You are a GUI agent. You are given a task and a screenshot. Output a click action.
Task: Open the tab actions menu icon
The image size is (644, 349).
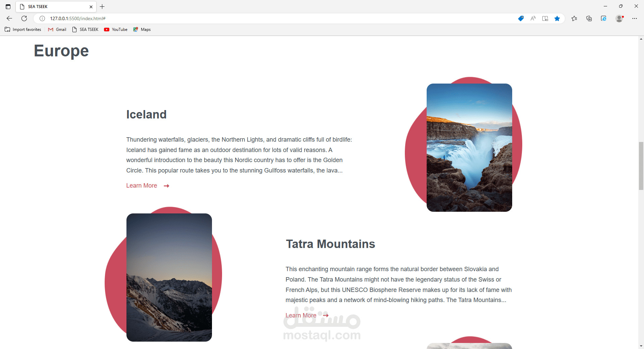[8, 6]
